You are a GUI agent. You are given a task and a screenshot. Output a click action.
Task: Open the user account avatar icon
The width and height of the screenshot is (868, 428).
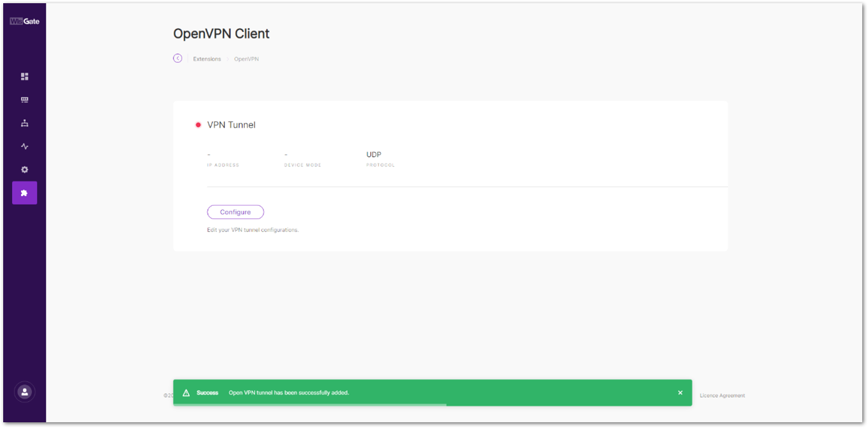pos(24,392)
